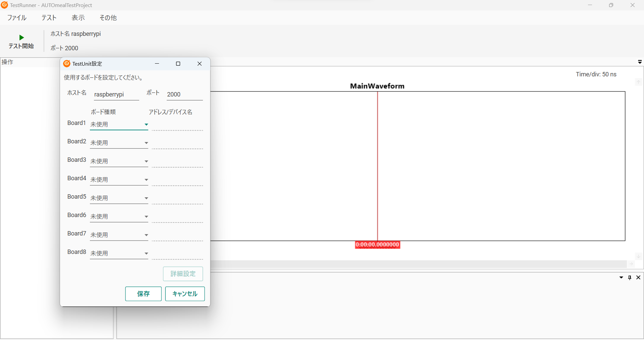The image size is (644, 340).
Task: Click the waveform panel dropdown arrow icon
Action: pyautogui.click(x=640, y=62)
